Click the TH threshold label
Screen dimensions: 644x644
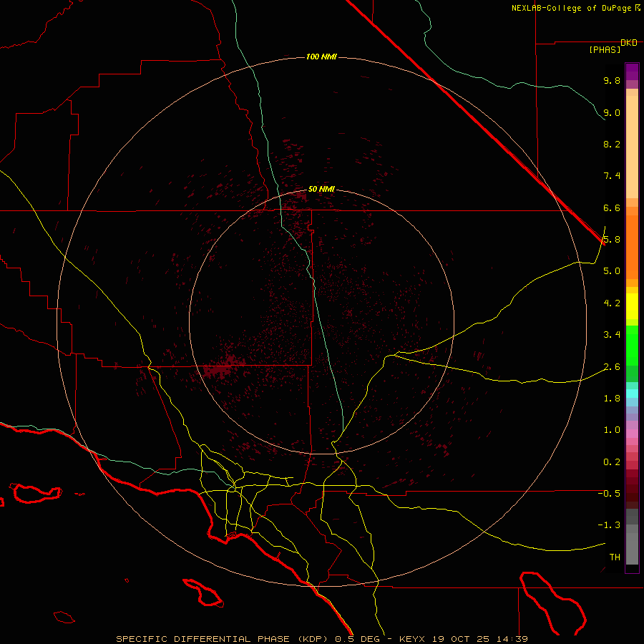(x=615, y=557)
